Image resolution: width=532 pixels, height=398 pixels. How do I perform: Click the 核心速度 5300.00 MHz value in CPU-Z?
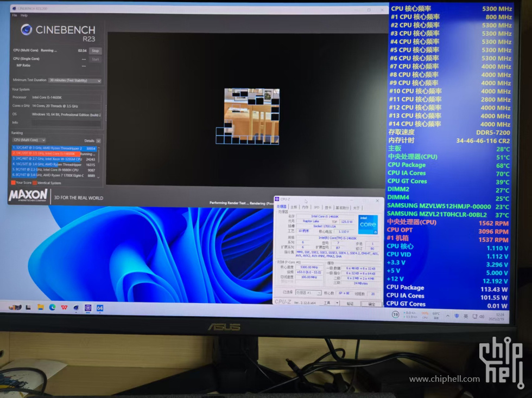[x=309, y=267]
